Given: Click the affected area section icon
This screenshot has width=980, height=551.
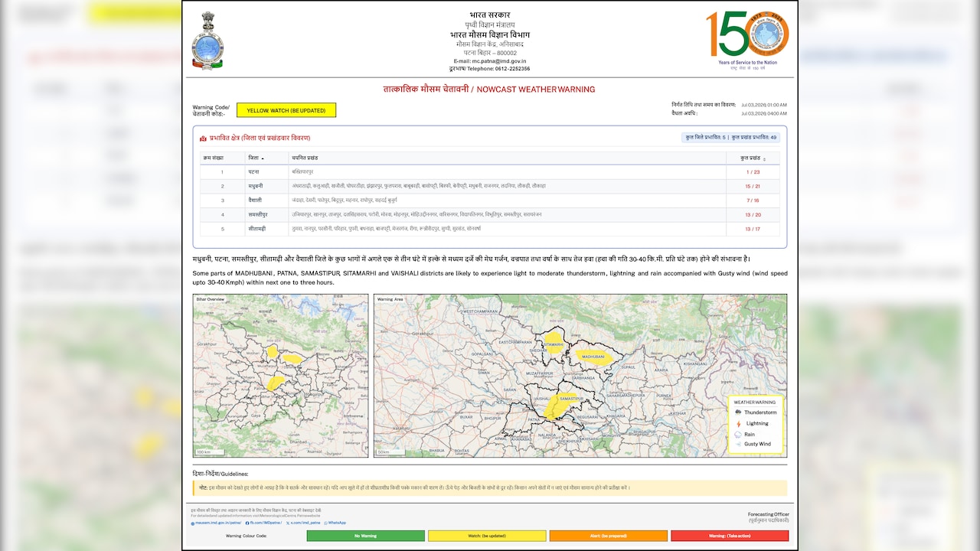Looking at the screenshot, I should click(203, 139).
